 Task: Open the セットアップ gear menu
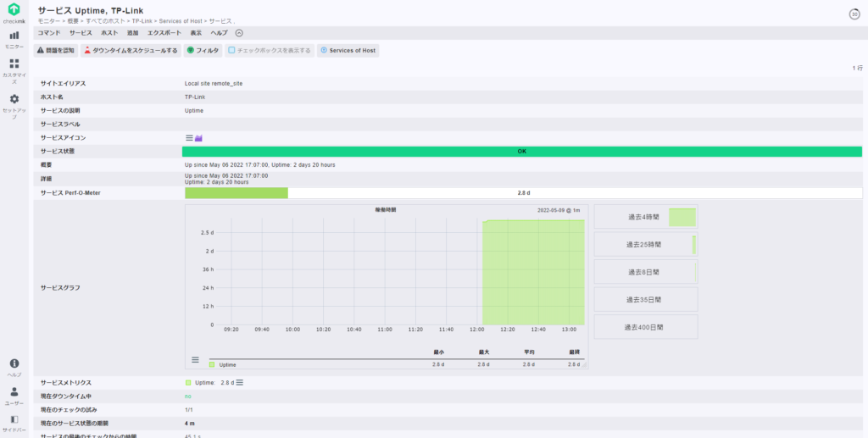pos(14,106)
